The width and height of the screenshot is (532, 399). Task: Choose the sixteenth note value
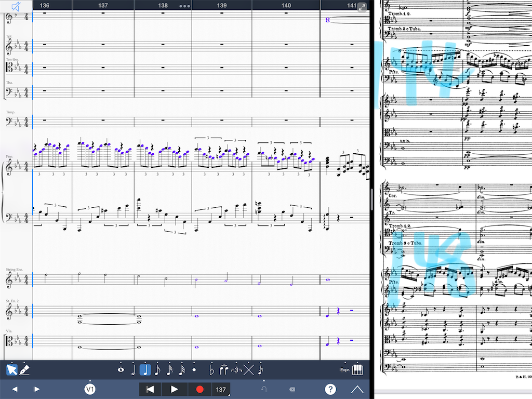click(170, 369)
